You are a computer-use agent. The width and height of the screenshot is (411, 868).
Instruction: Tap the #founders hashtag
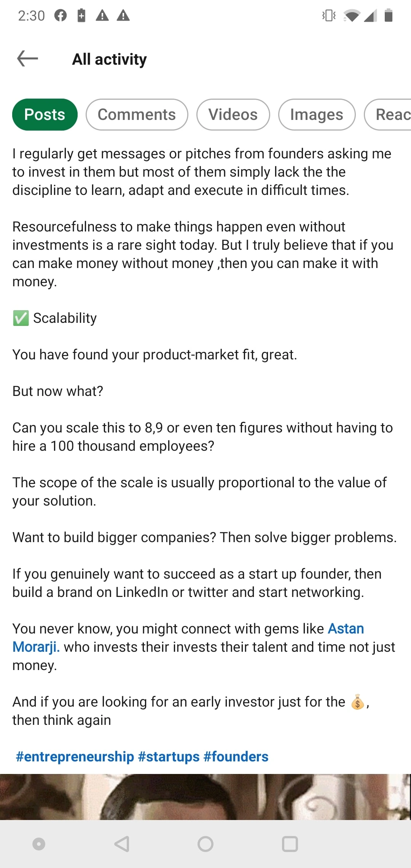[236, 756]
